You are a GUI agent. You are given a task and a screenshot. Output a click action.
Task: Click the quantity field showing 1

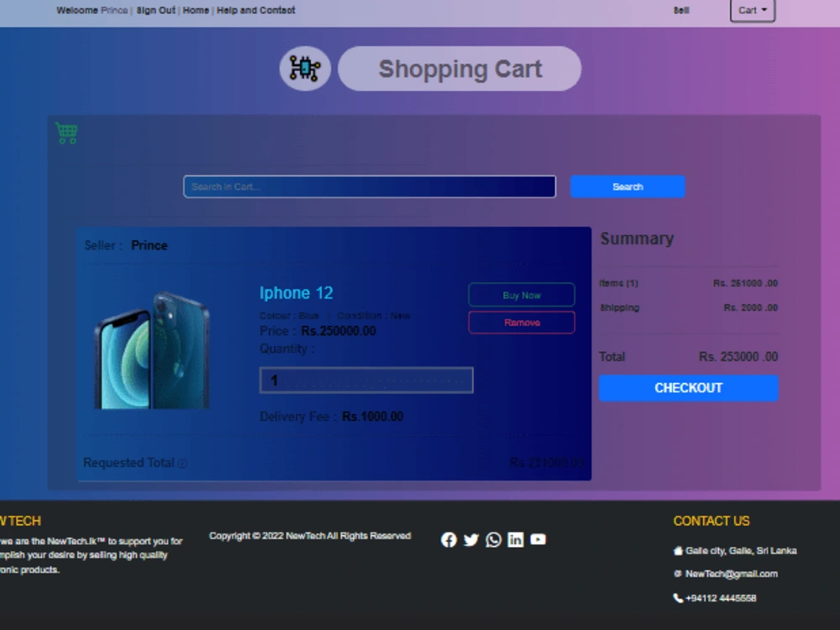[x=366, y=381]
